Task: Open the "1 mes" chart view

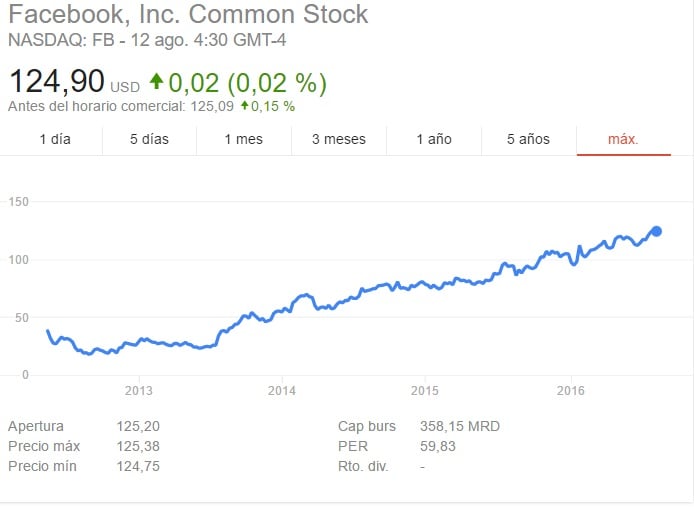Action: 243,139
